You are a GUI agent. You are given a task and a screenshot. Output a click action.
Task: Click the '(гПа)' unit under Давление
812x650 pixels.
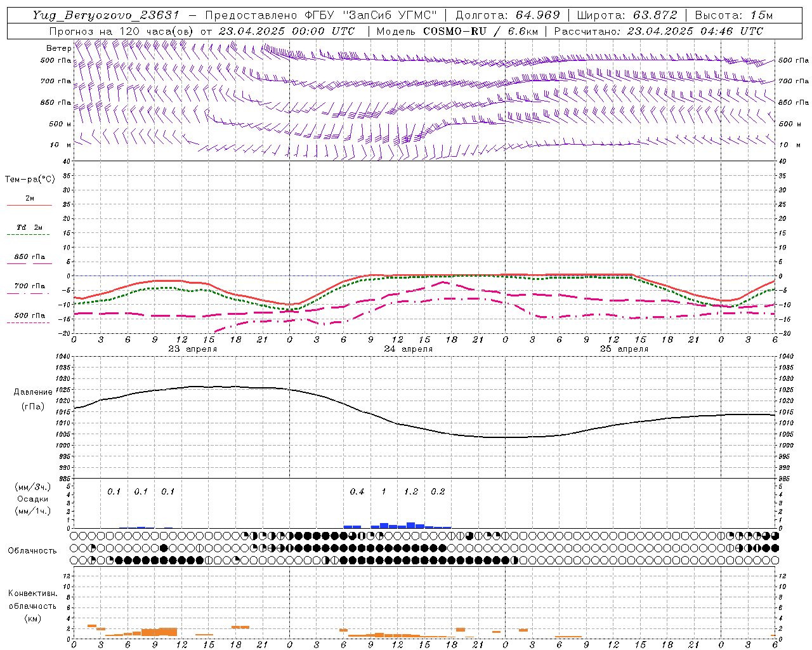[33, 407]
